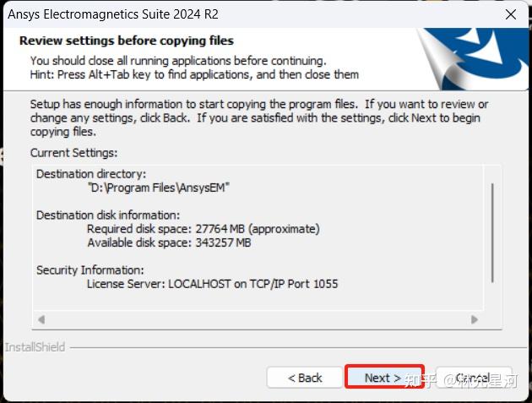This screenshot has width=532, height=403.
Task: Cancel the Ansys installation
Action: [x=472, y=378]
